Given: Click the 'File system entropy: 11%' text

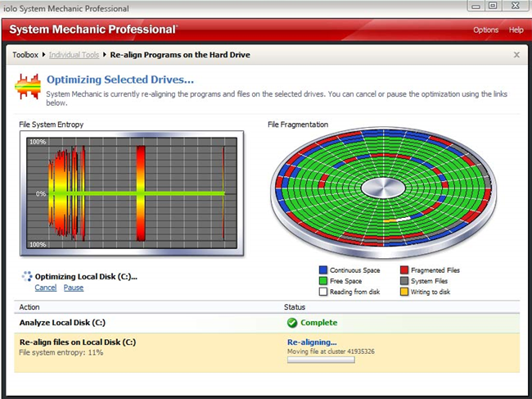Looking at the screenshot, I should 61,352.
